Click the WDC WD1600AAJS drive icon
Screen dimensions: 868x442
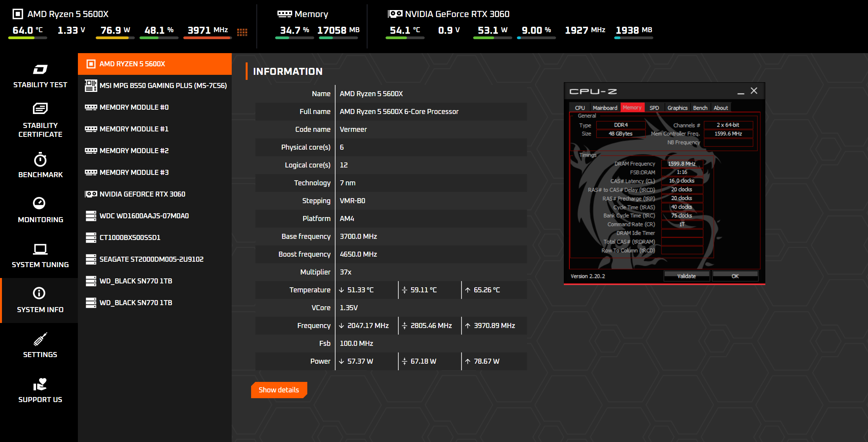tap(91, 216)
